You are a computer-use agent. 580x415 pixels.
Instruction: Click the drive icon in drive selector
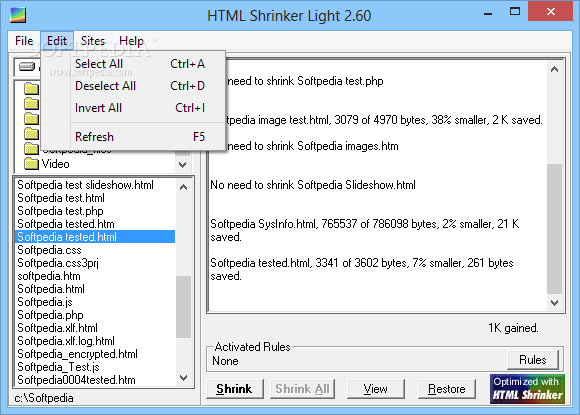point(27,67)
